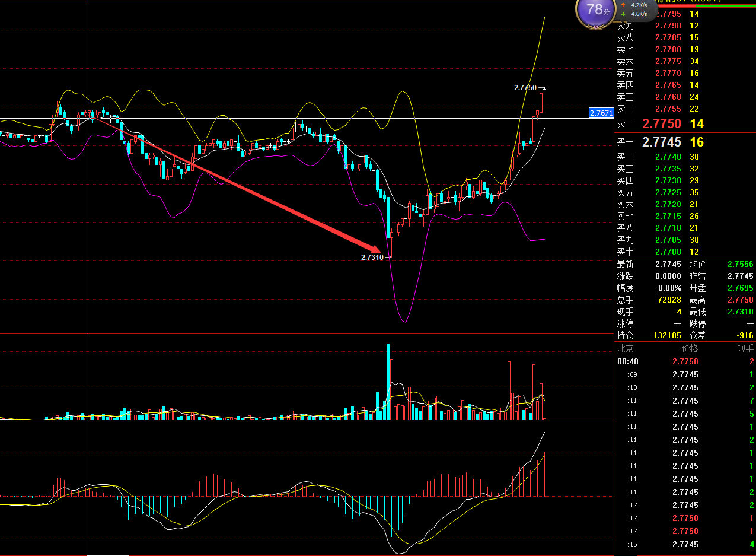Viewport: 756px width, 556px height.
Task: Click the 均价 value 2.7556
Action: click(x=741, y=264)
